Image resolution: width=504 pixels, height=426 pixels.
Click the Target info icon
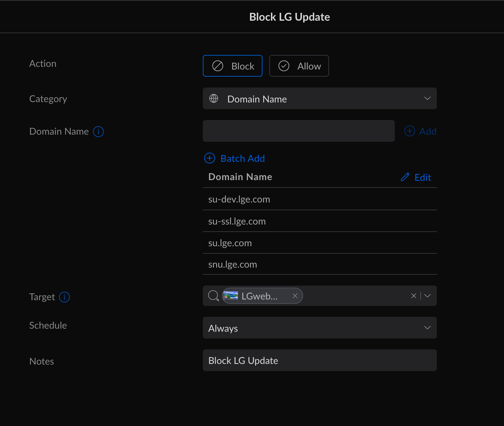click(64, 297)
